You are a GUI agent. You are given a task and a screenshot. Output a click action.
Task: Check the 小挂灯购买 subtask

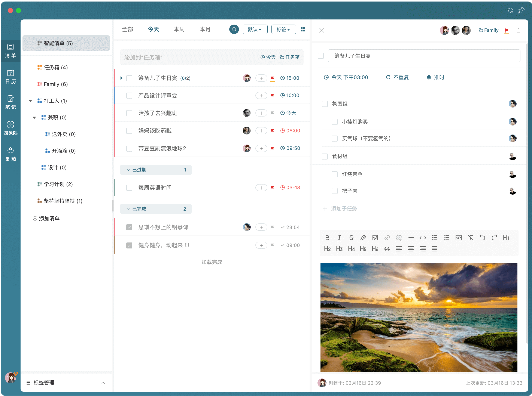coord(335,122)
